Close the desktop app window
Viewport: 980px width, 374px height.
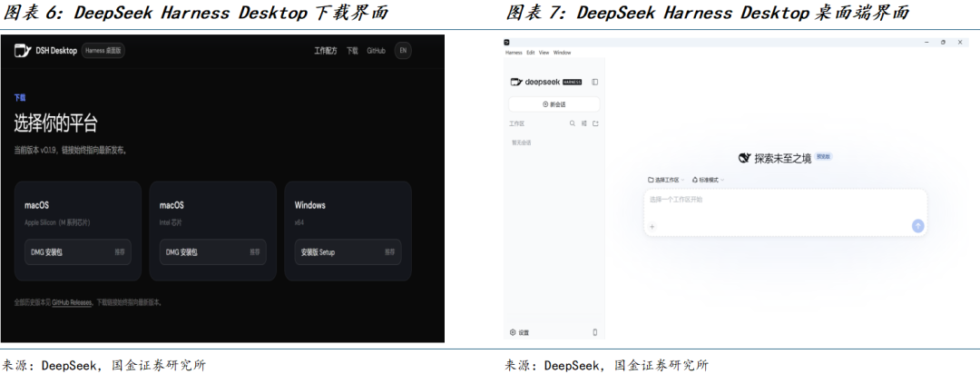960,42
